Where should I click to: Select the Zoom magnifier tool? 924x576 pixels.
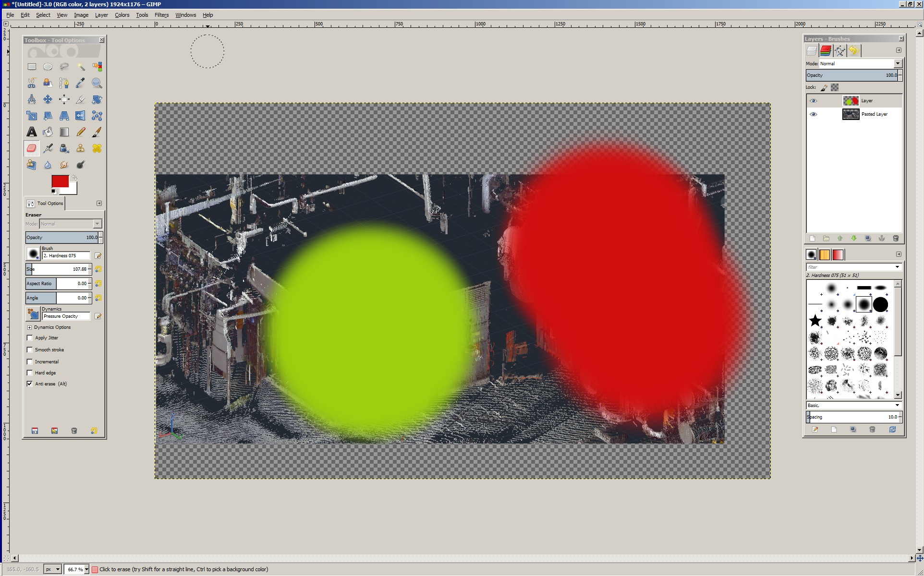point(97,83)
